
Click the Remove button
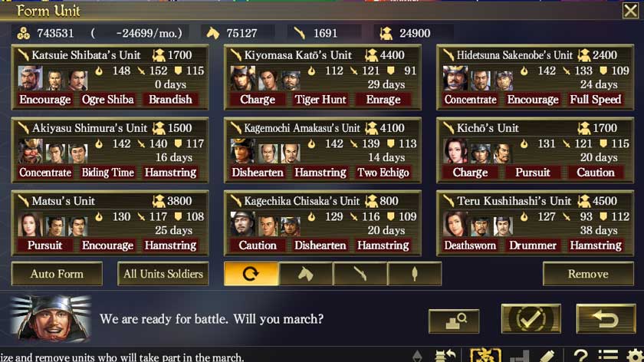[x=588, y=274]
